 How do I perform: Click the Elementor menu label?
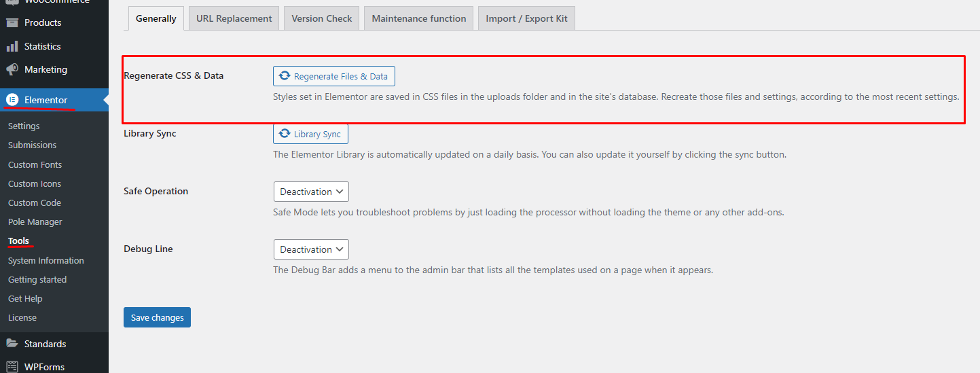point(46,100)
